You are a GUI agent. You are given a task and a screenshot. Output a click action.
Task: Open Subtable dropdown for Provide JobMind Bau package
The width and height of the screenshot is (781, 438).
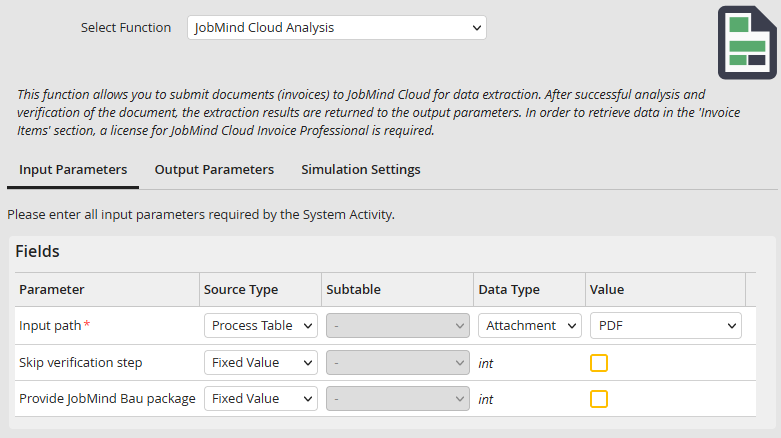pyautogui.click(x=397, y=399)
